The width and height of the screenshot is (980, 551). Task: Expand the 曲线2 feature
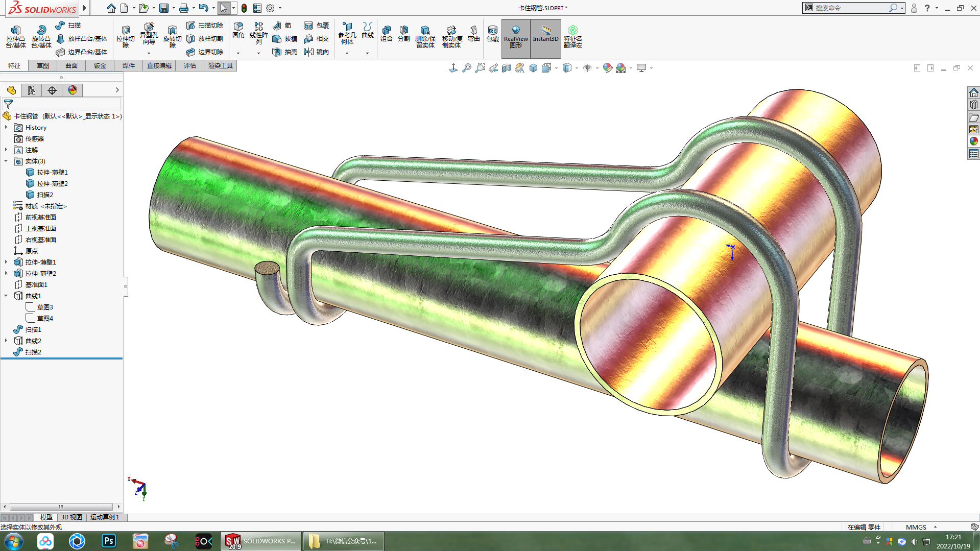[x=6, y=341]
